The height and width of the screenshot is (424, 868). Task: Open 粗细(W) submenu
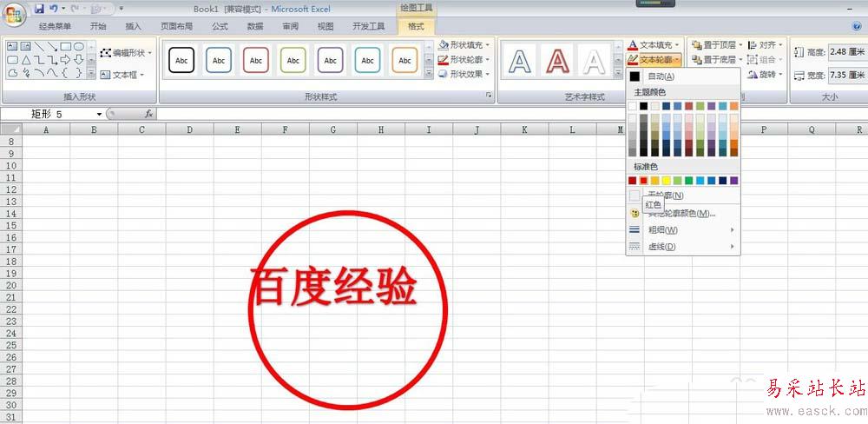(x=683, y=229)
